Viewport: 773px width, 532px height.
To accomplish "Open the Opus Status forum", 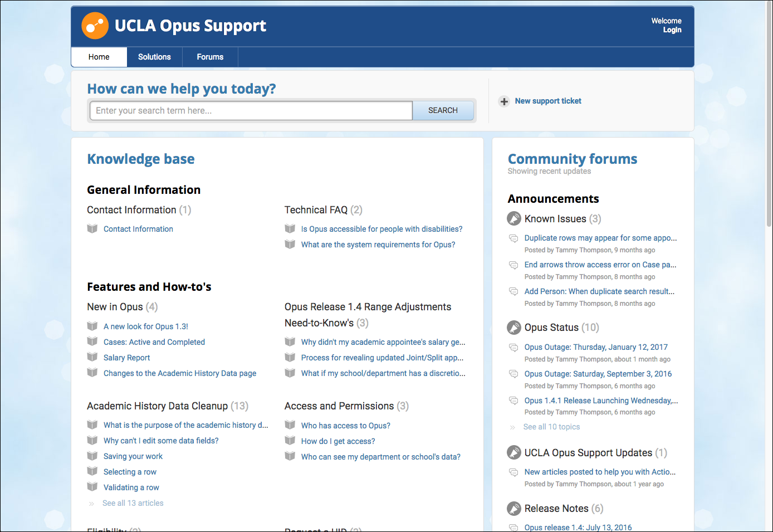I will [551, 328].
